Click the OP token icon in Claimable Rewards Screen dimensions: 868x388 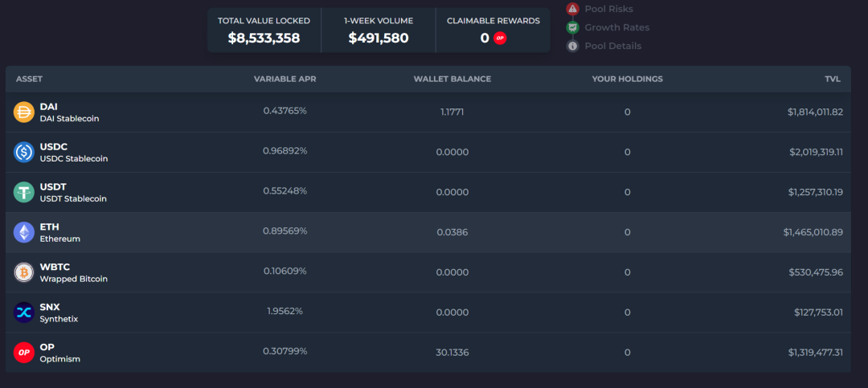500,38
